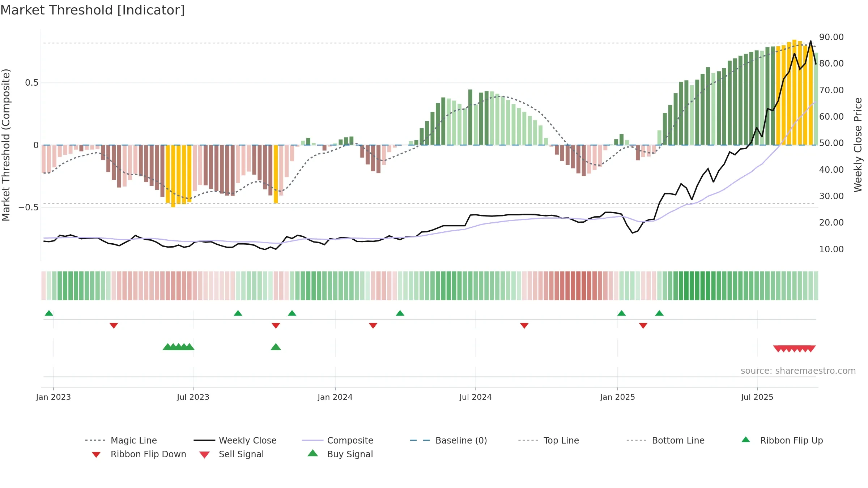Click the Ribbon Flip Up triangle near March 2024
This screenshot has height=488, width=868.
point(400,313)
